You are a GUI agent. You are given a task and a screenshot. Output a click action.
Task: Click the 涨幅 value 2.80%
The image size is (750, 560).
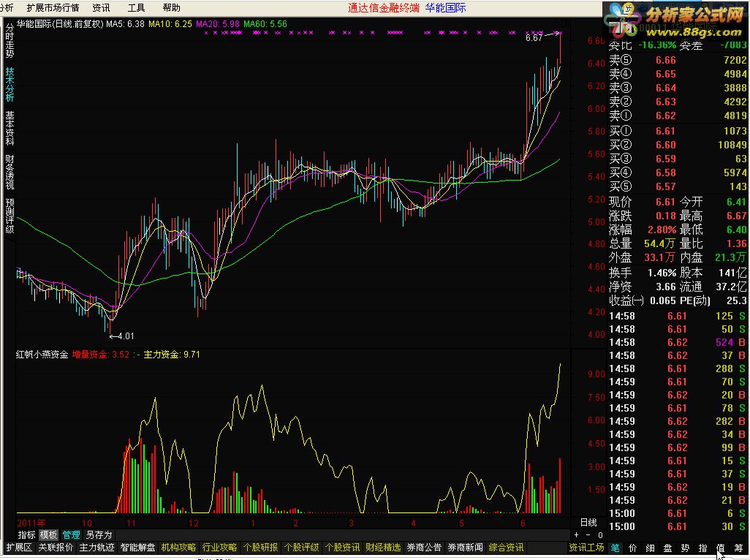662,230
